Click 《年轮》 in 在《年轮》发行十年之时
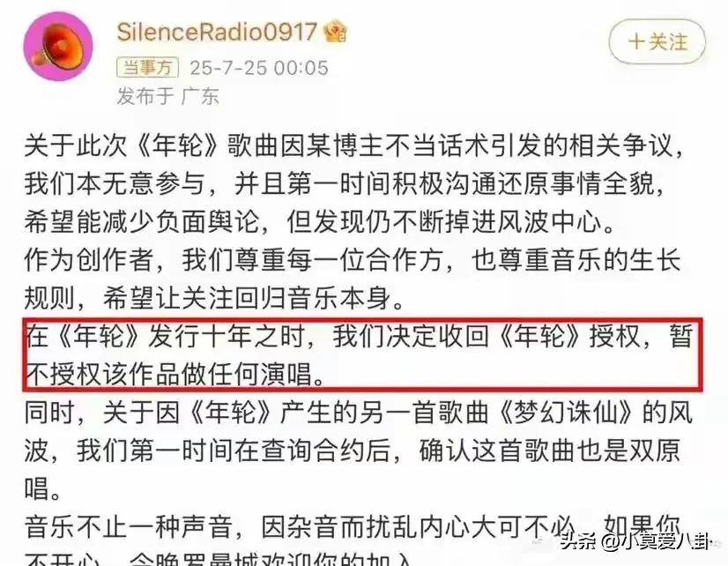Viewport: 728px width, 566px height. pos(100,336)
